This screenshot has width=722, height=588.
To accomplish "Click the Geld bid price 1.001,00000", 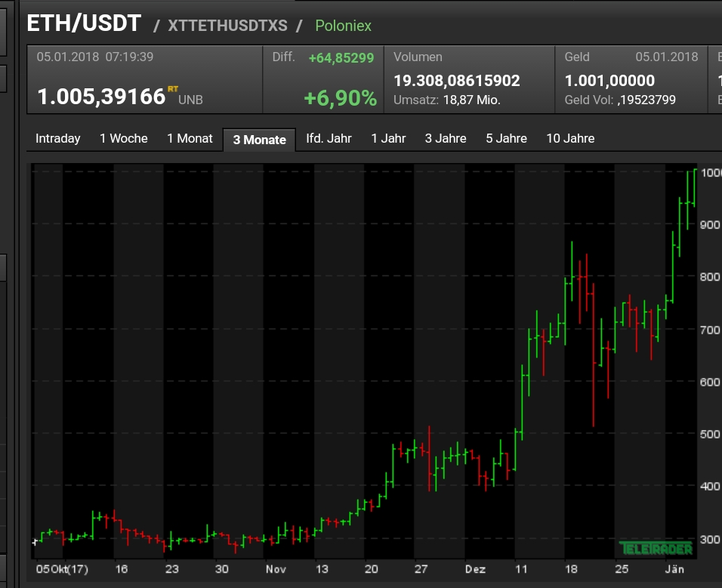I will coord(609,81).
